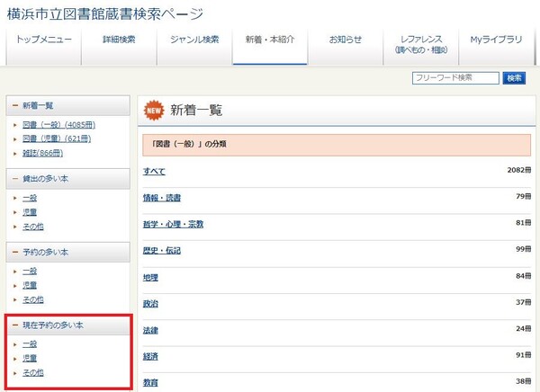Open the 歴史・伝記 category link
540x392 pixels.
pos(162,251)
